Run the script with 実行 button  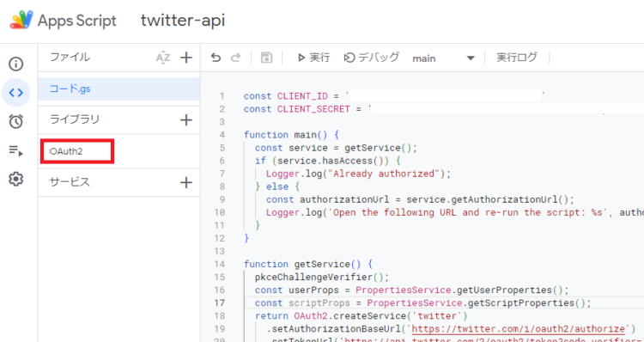313,58
